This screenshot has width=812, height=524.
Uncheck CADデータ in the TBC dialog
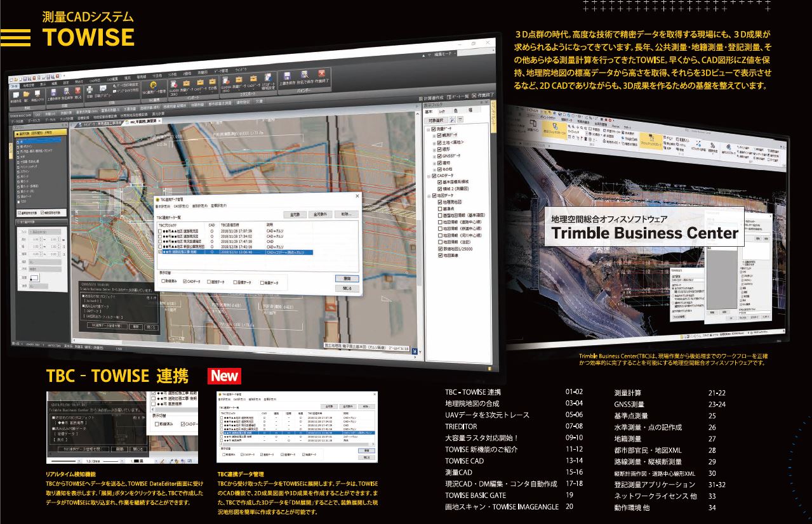[185, 280]
